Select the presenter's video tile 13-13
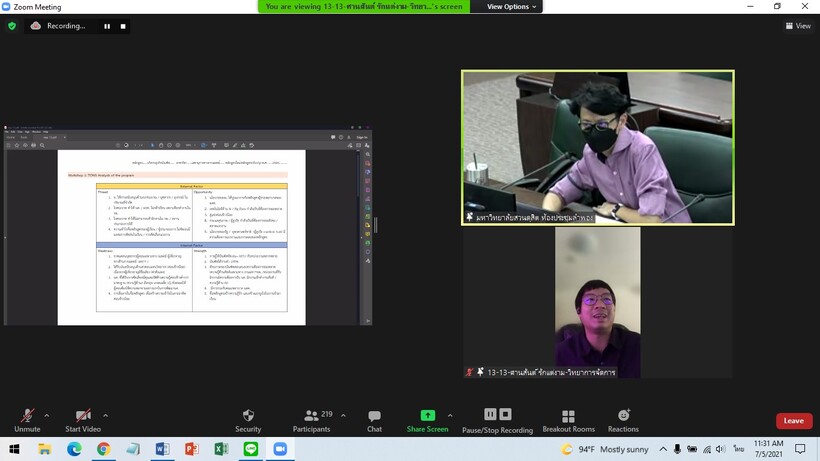This screenshot has height=461, width=820. [x=598, y=302]
